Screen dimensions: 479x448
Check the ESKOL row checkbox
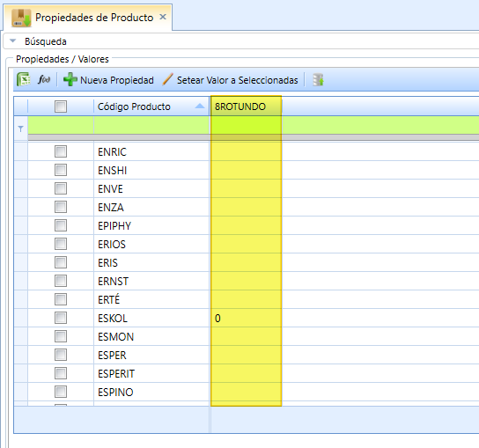pos(61,318)
